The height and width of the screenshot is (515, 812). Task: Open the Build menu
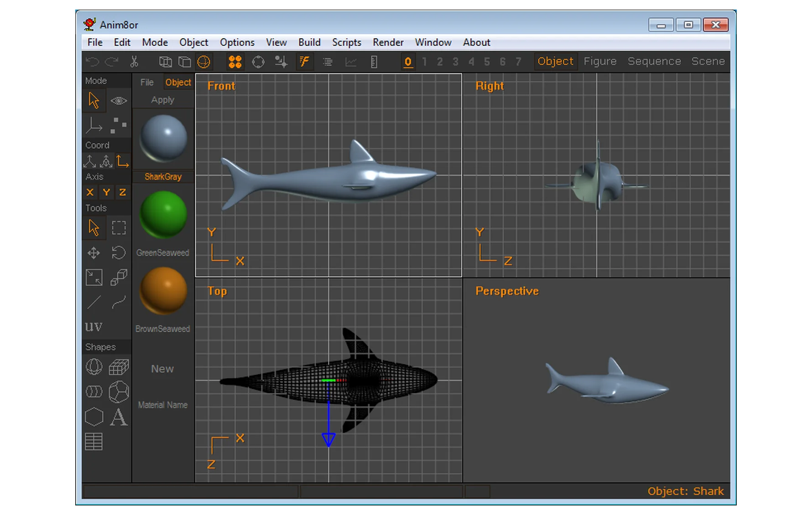pos(309,42)
